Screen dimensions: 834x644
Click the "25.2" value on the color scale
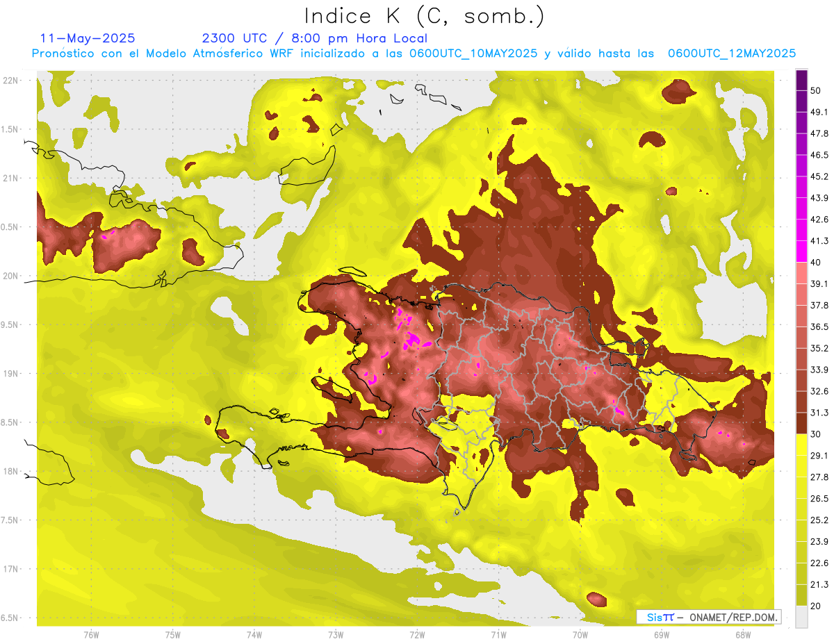click(x=819, y=520)
